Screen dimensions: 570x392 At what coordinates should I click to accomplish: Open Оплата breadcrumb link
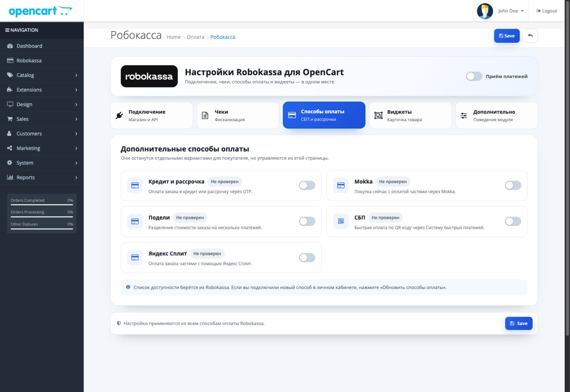pyautogui.click(x=195, y=37)
